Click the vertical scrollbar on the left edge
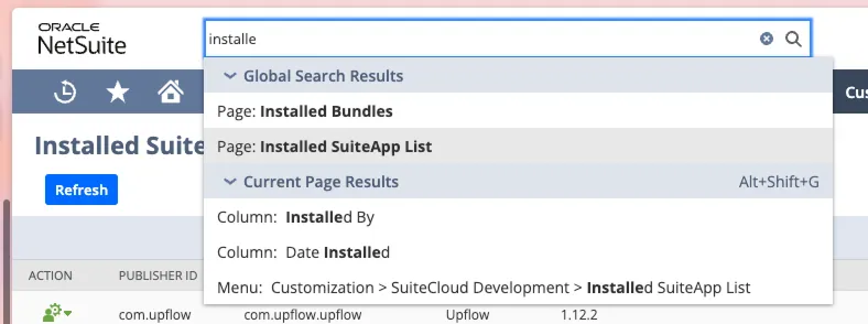Screen dimensions: 868x324 pos(6,259)
